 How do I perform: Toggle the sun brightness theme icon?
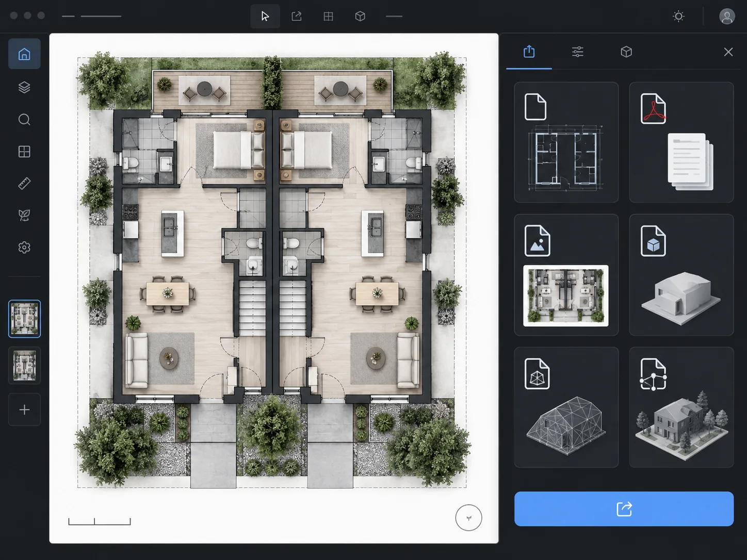click(679, 17)
